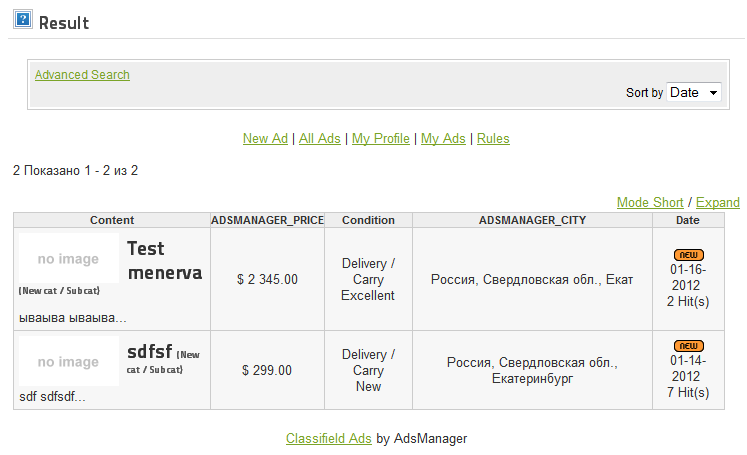747x455 pixels.
Task: Open the no image thumbnail for Test menerva
Action: pos(68,259)
